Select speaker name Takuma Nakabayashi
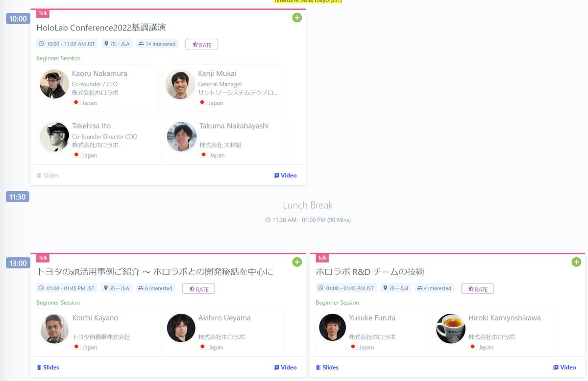The height and width of the screenshot is (381, 588). (x=234, y=126)
